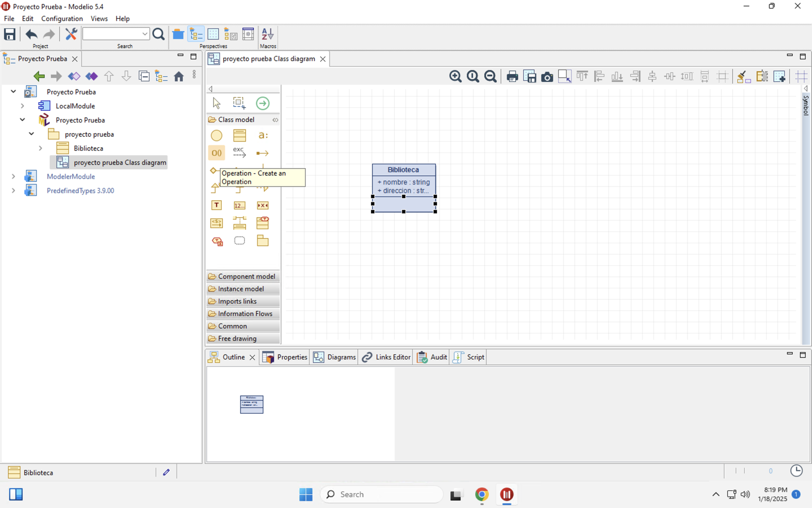Open the project configuration tools icon
This screenshot has width=812, height=508.
(71, 34)
